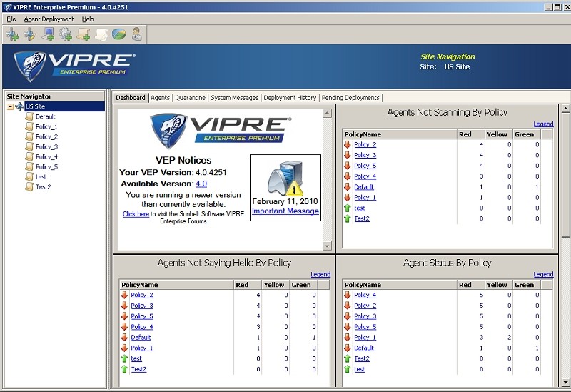Open the pie chart report toolbar icon

[118, 34]
